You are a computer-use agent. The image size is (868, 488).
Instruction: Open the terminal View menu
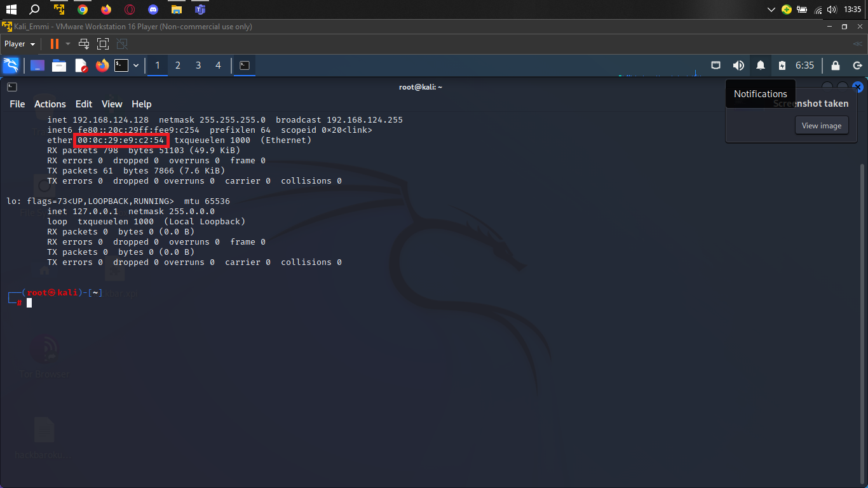point(112,104)
